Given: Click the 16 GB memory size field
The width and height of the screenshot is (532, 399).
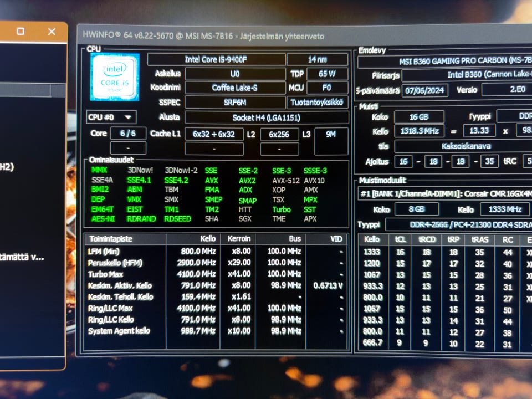Looking at the screenshot, I should [419, 117].
